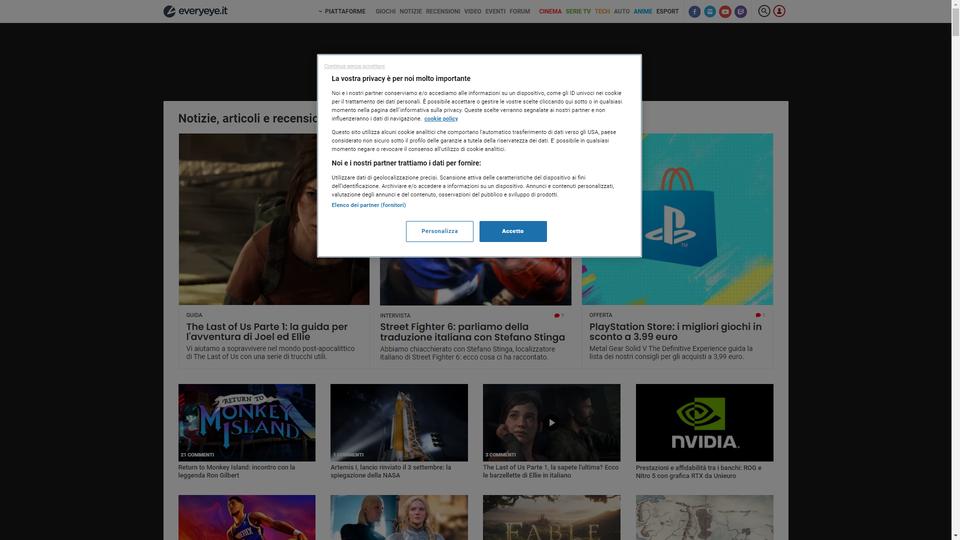This screenshot has height=540, width=960.
Task: Click the Personalizza button
Action: tap(440, 231)
